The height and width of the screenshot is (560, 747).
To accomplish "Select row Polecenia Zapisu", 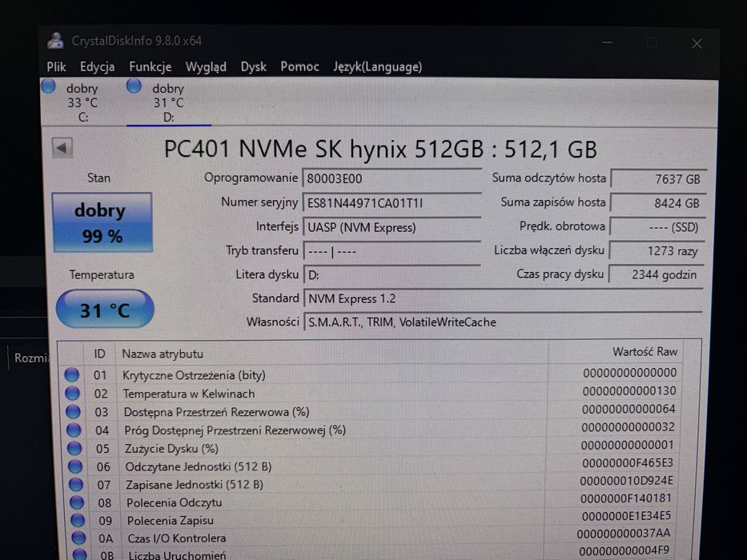I will tap(371, 519).
